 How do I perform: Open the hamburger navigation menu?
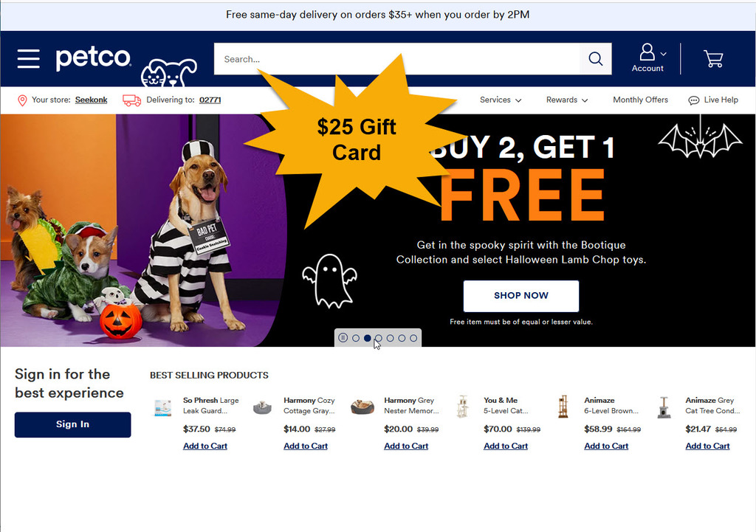point(29,59)
